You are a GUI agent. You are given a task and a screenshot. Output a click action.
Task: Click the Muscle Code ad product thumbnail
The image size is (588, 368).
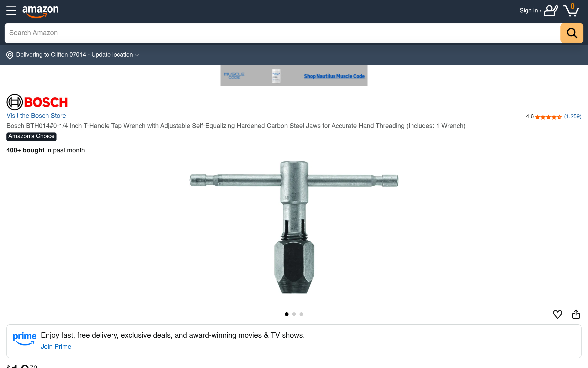(276, 76)
